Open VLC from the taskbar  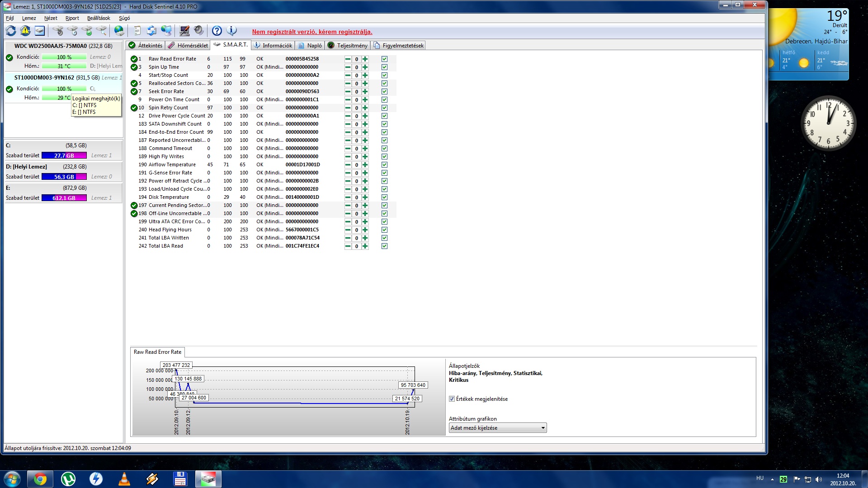[x=124, y=479]
